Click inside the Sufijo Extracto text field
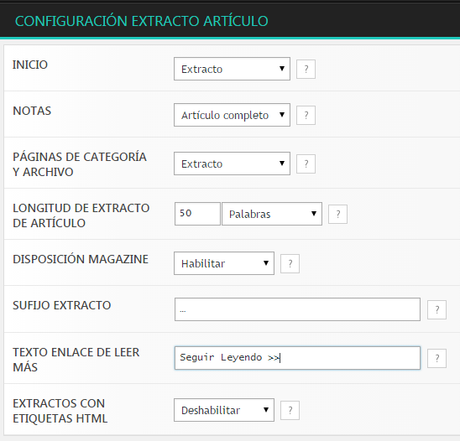 click(297, 309)
